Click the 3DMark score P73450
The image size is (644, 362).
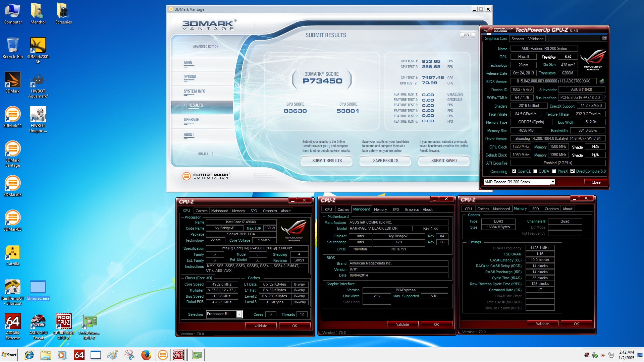point(322,81)
